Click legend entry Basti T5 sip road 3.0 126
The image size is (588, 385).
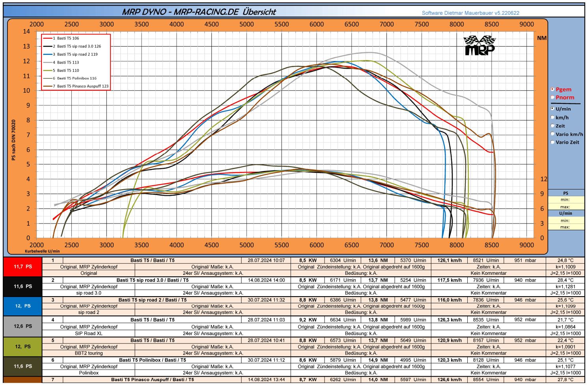(72, 46)
